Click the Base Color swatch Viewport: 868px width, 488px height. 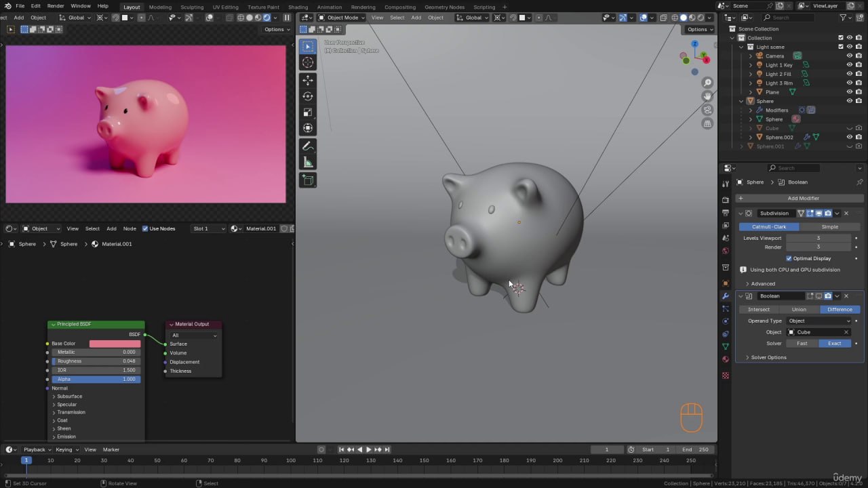click(115, 344)
